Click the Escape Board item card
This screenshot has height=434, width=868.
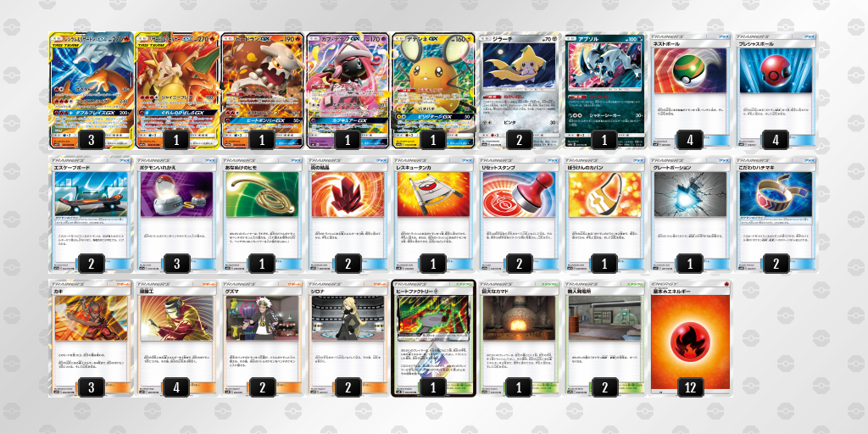(92, 214)
